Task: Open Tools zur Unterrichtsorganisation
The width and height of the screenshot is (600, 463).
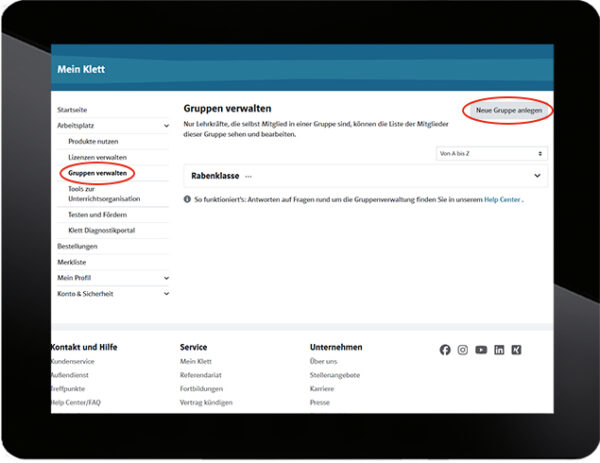Action: click(x=104, y=194)
